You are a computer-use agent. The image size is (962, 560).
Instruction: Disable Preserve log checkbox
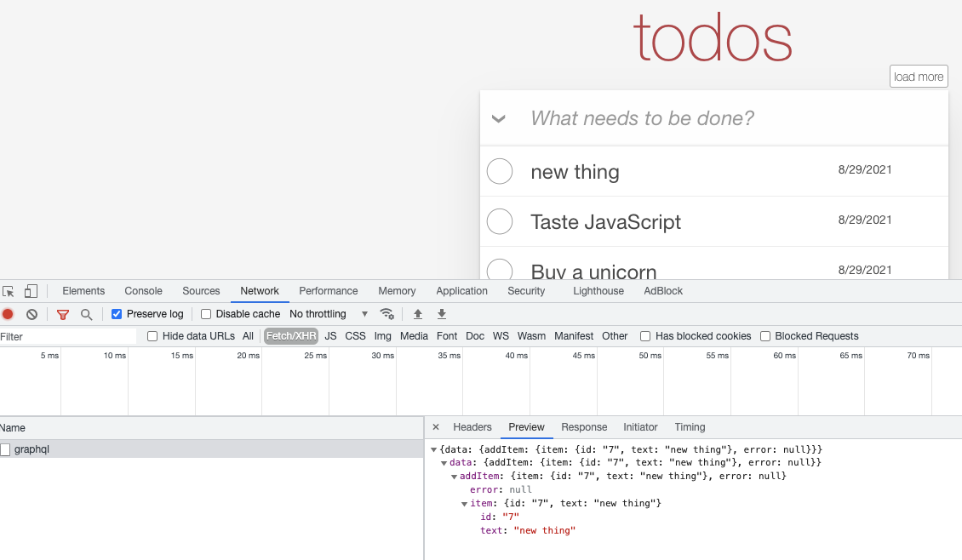point(117,314)
